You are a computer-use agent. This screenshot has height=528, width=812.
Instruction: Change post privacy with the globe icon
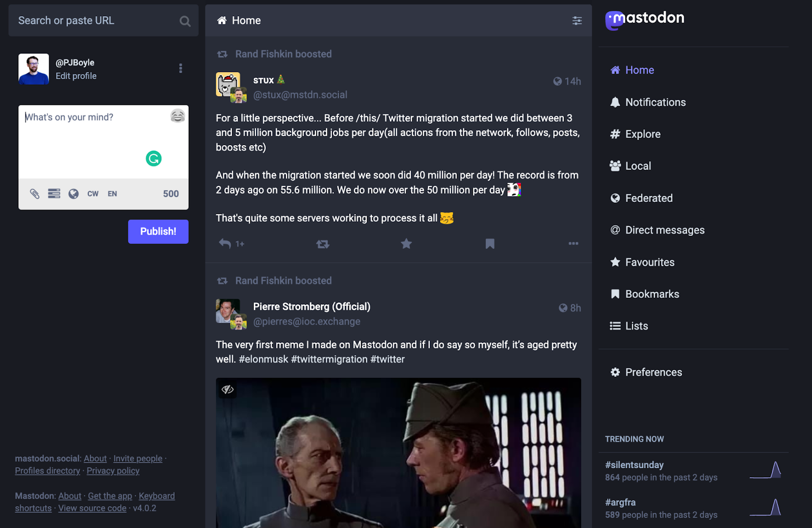(74, 194)
